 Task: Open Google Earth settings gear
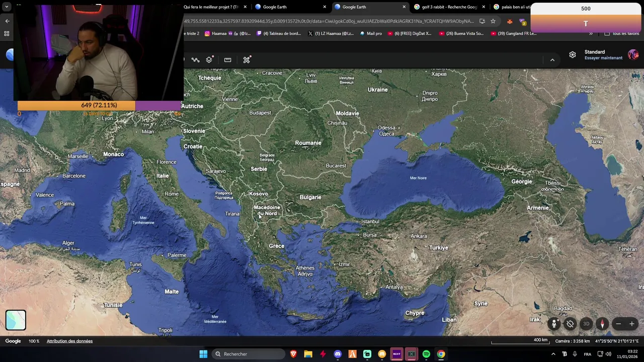(x=573, y=55)
